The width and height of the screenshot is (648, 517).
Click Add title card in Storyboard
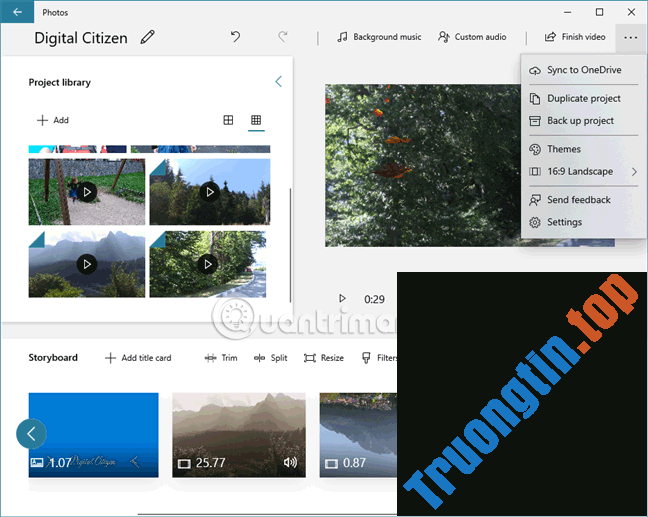pos(138,358)
